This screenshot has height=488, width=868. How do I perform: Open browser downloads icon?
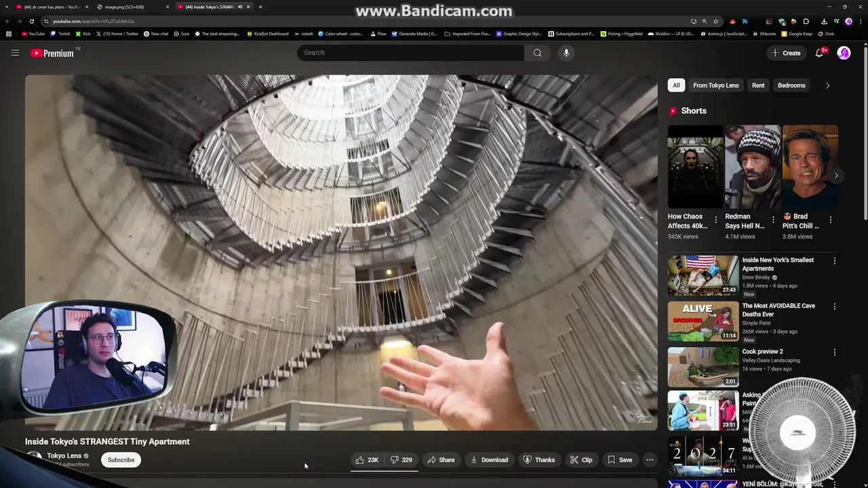point(823,21)
